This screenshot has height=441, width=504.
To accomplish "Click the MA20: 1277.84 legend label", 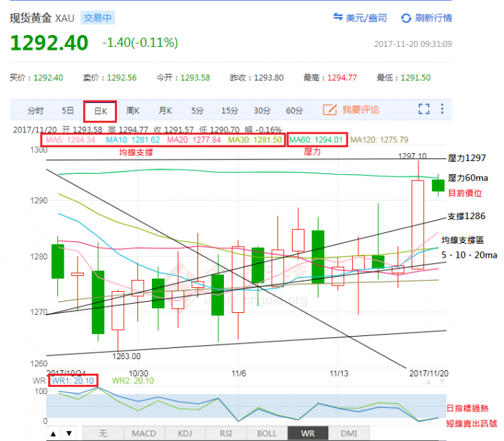I will coord(194,140).
